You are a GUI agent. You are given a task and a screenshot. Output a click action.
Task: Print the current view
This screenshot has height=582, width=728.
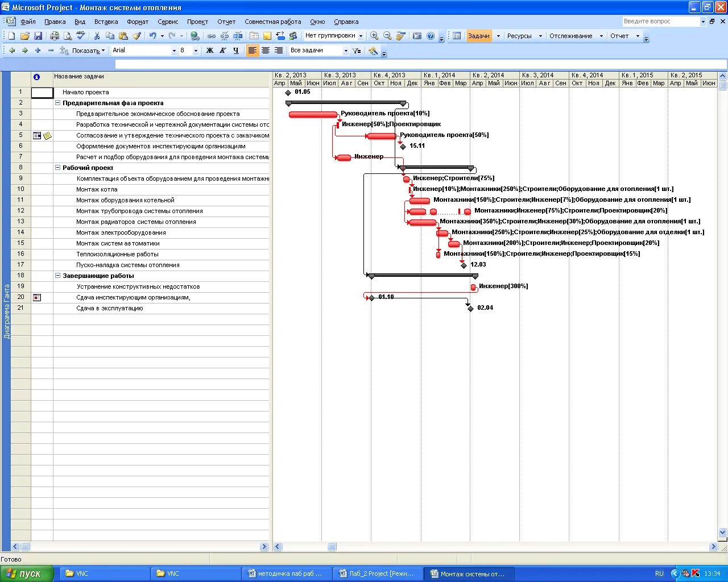(x=55, y=36)
